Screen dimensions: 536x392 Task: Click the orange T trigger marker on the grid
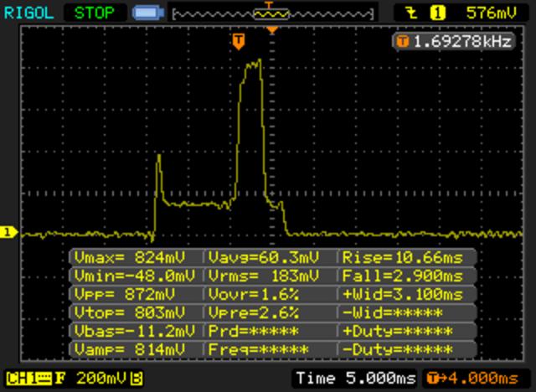pos(240,40)
